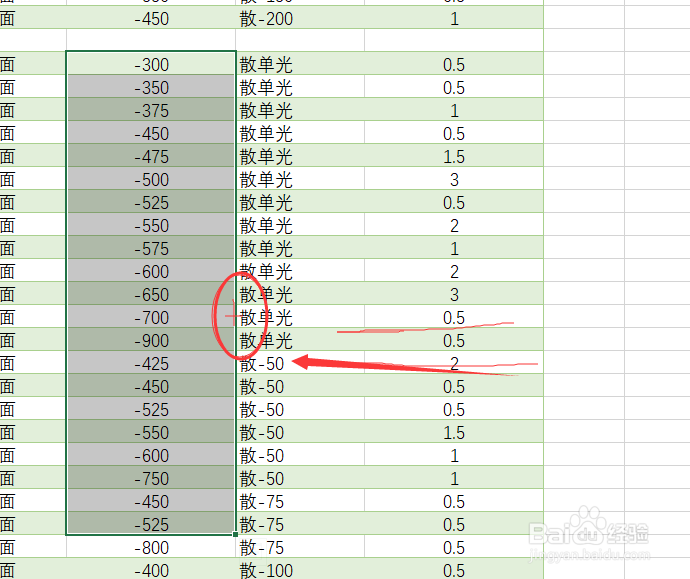690x579 pixels.
Task: Select 散单光 in the -575 row
Action: [300, 248]
